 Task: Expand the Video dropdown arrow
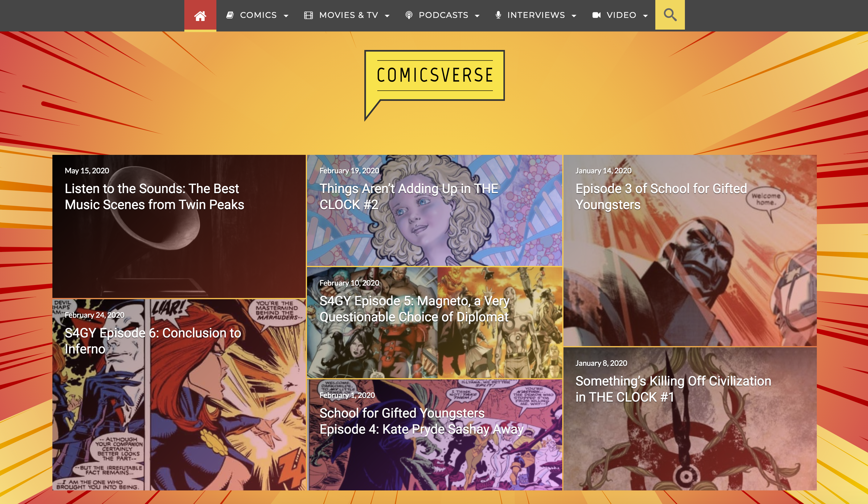645,16
